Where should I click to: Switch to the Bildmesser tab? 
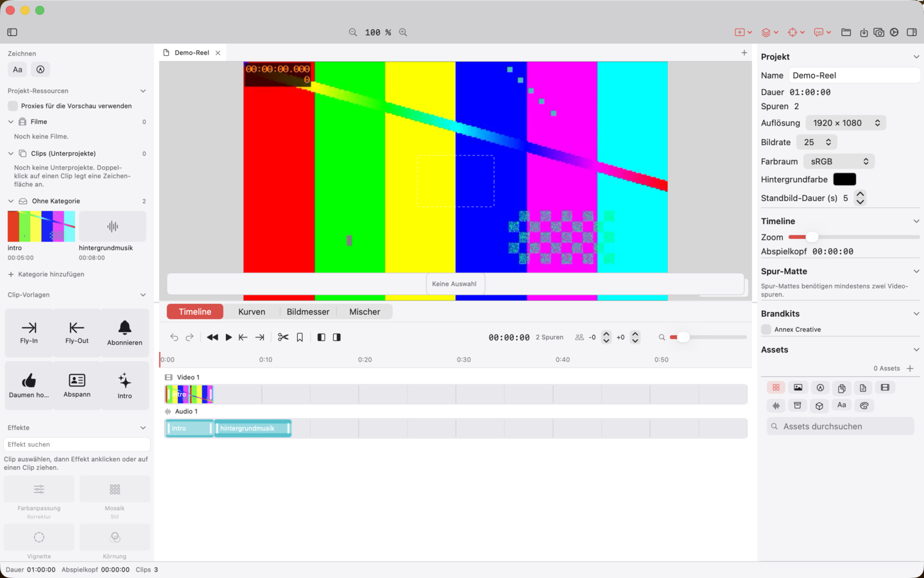click(308, 311)
